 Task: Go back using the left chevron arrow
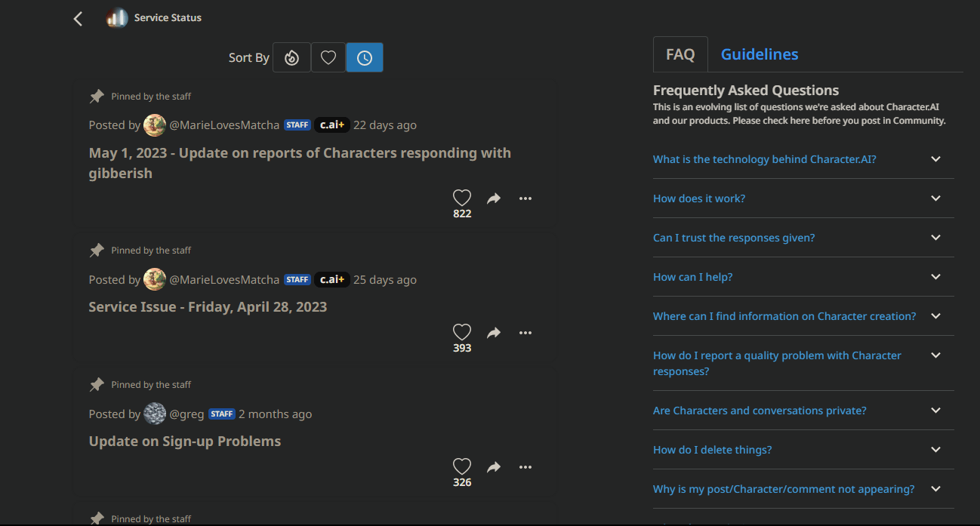[78, 19]
